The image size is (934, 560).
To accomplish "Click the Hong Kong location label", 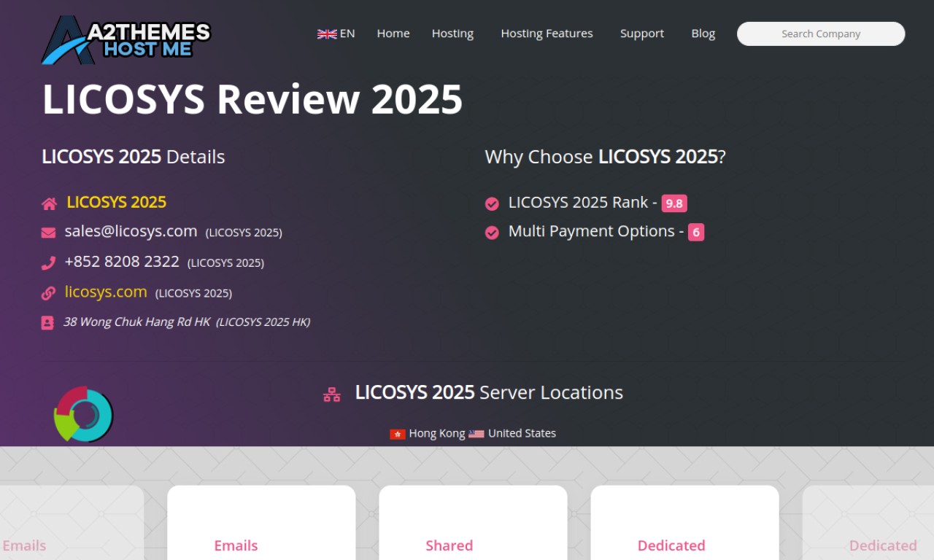I will 437,433.
